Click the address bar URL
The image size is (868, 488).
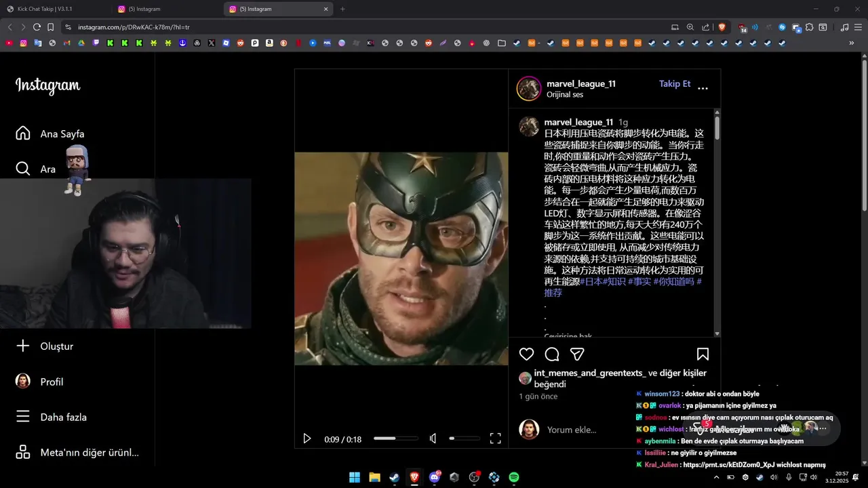(134, 27)
